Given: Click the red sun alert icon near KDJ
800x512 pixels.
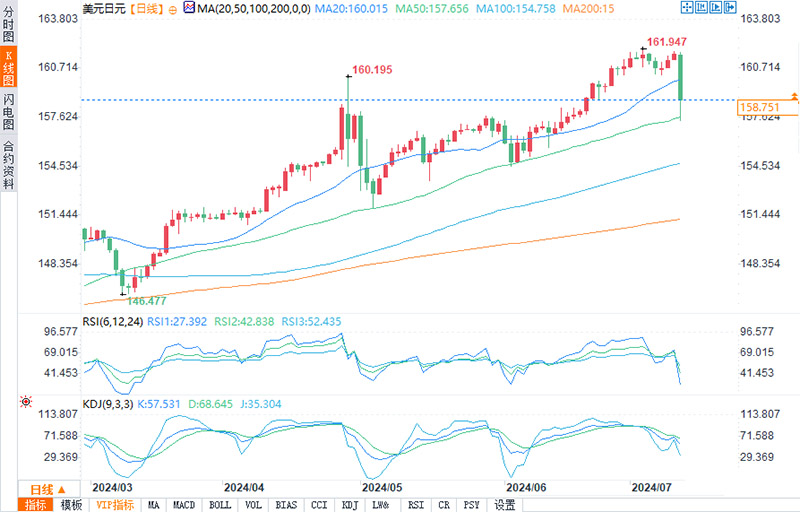Looking at the screenshot, I should (x=26, y=402).
